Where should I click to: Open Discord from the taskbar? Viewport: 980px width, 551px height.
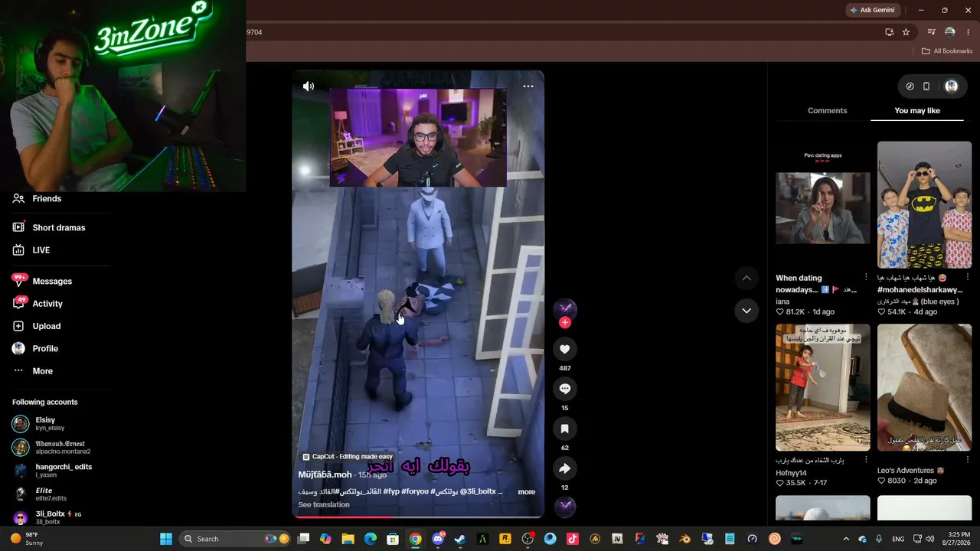(x=438, y=539)
